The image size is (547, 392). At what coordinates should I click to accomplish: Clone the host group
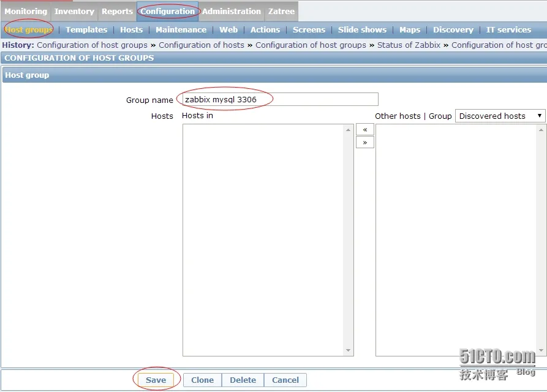pos(202,380)
